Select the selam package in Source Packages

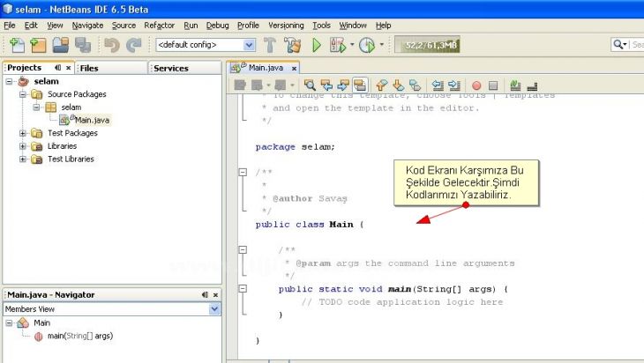(71, 107)
